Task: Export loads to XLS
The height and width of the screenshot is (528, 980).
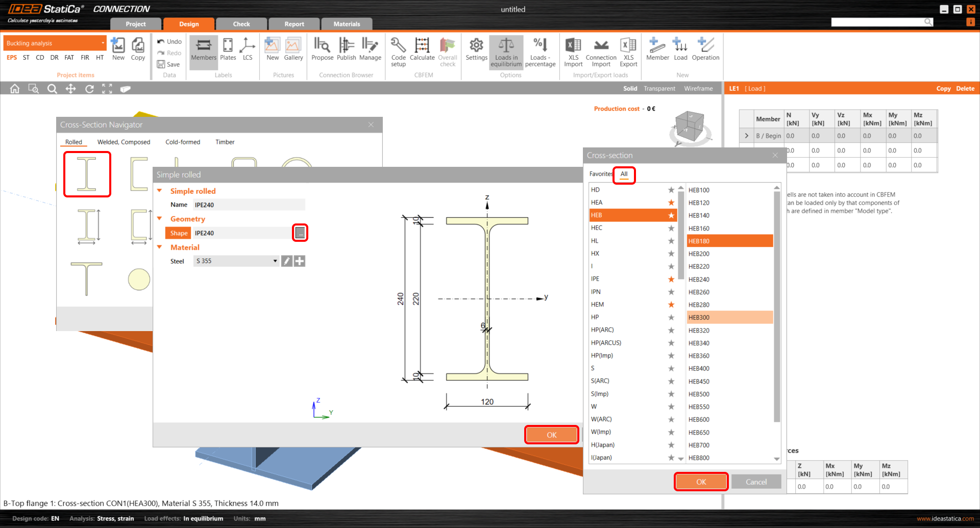Action: pyautogui.click(x=628, y=52)
